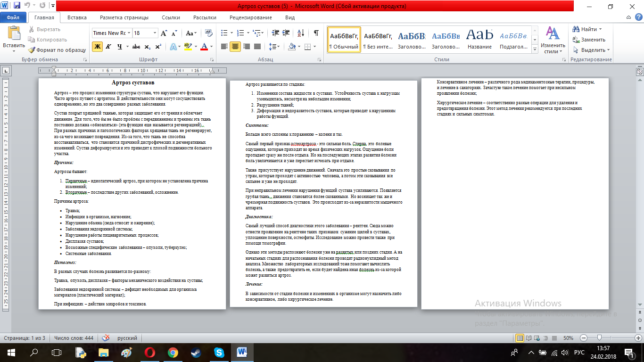644x362 pixels.
Task: Switch to the Insert (Вставка) tab
Action: pos(77,17)
